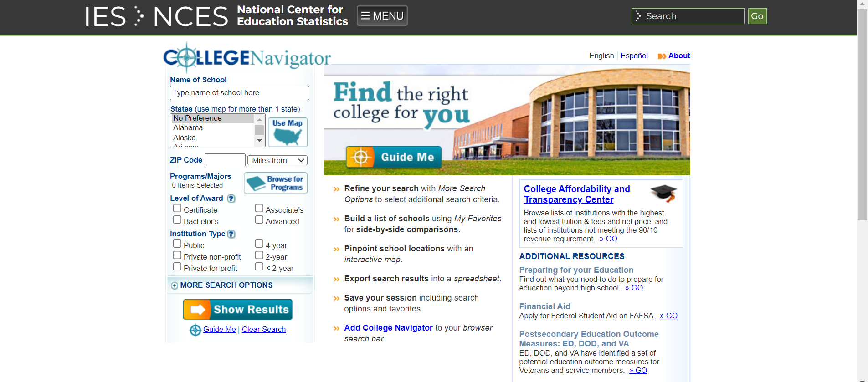Open College Affordability and Transparency Center link
This screenshot has height=382, width=868.
tap(577, 194)
